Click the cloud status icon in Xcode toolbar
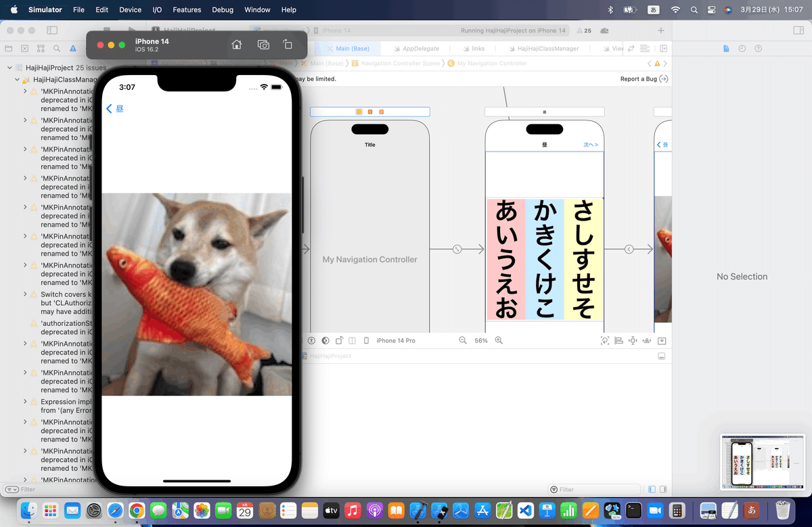This screenshot has height=527, width=812. pos(604,30)
